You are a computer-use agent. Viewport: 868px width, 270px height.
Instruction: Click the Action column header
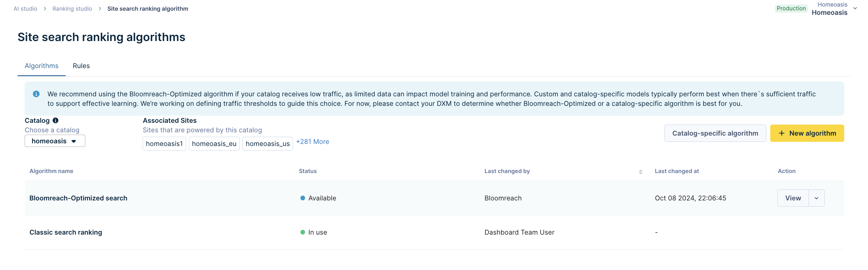pyautogui.click(x=787, y=171)
